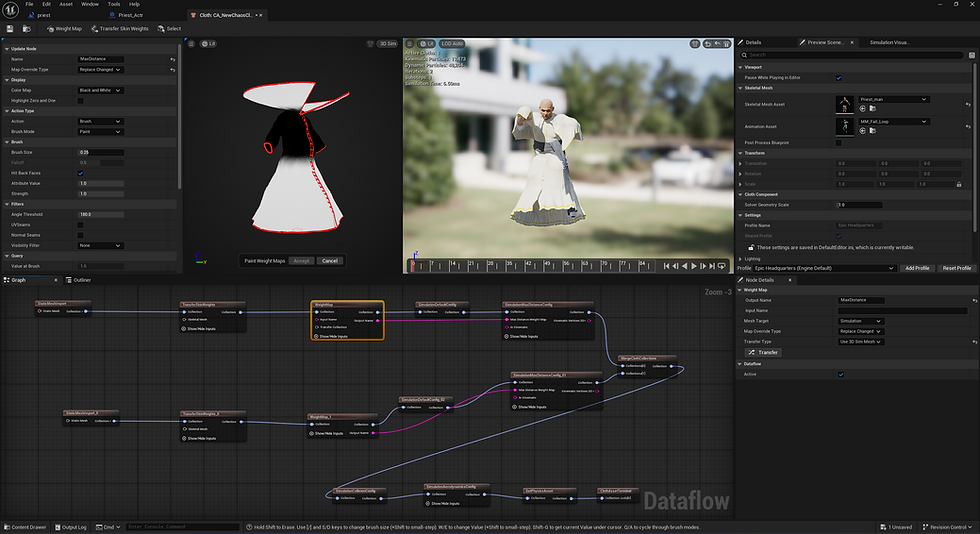
Task: Browse to Skeletal Mesh Asset in content browser
Action: (872, 109)
